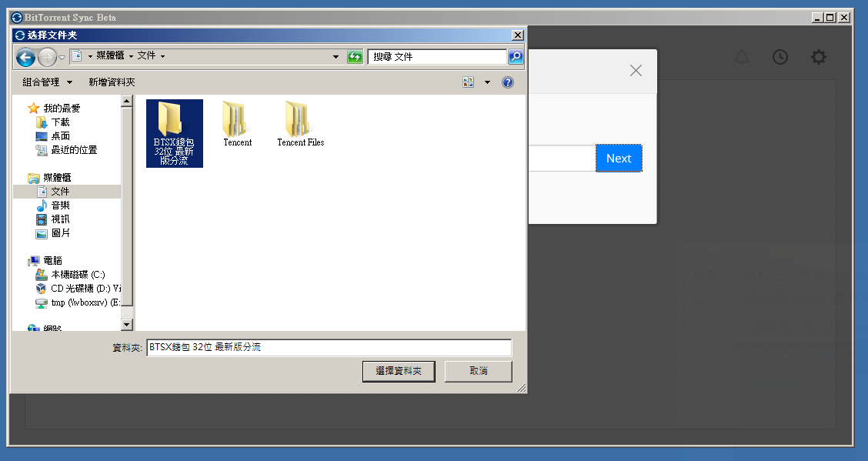868x461 pixels.
Task: Select the BTSX錢包 32位 最新版分流 folder
Action: [175, 133]
